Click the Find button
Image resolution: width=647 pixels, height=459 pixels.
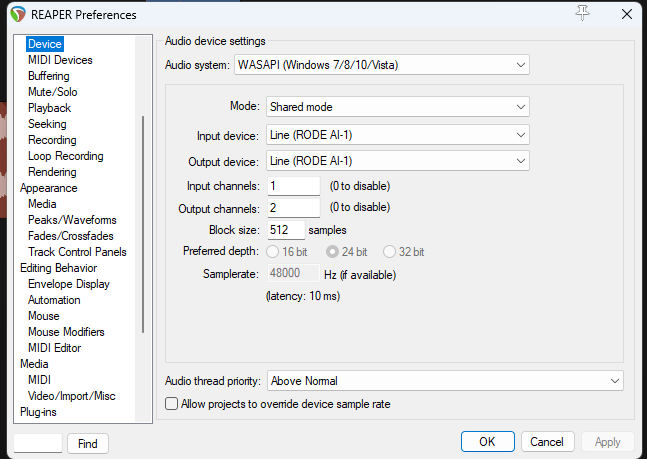tap(88, 443)
